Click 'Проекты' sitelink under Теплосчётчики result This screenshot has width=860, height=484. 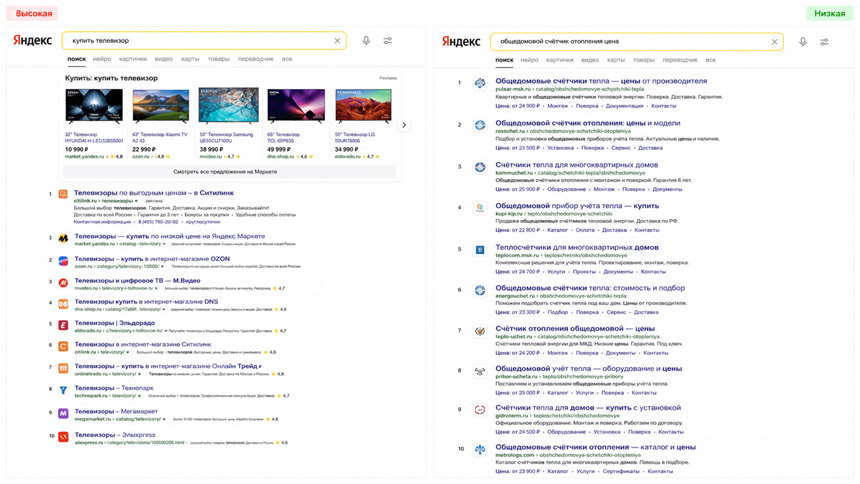click(x=584, y=272)
